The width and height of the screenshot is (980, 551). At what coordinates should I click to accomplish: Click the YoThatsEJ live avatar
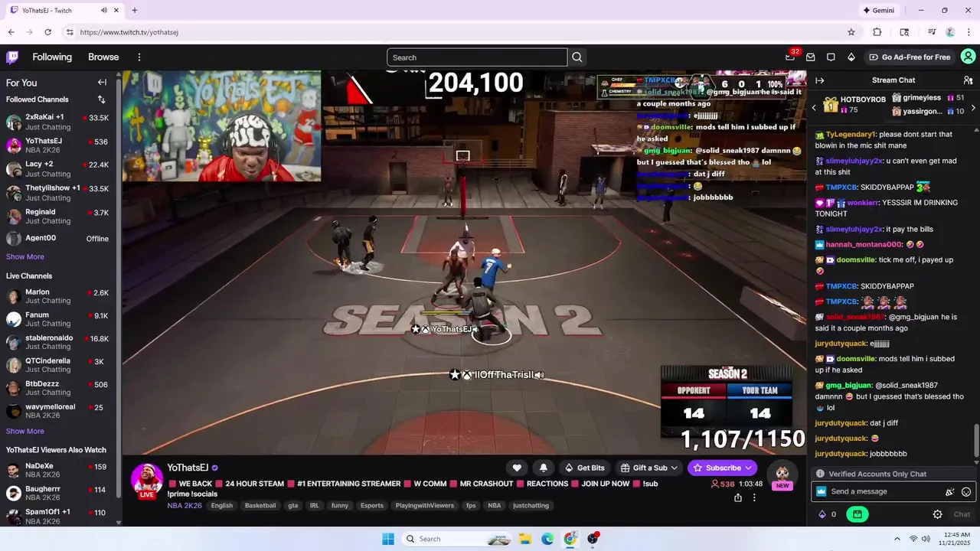(x=147, y=479)
